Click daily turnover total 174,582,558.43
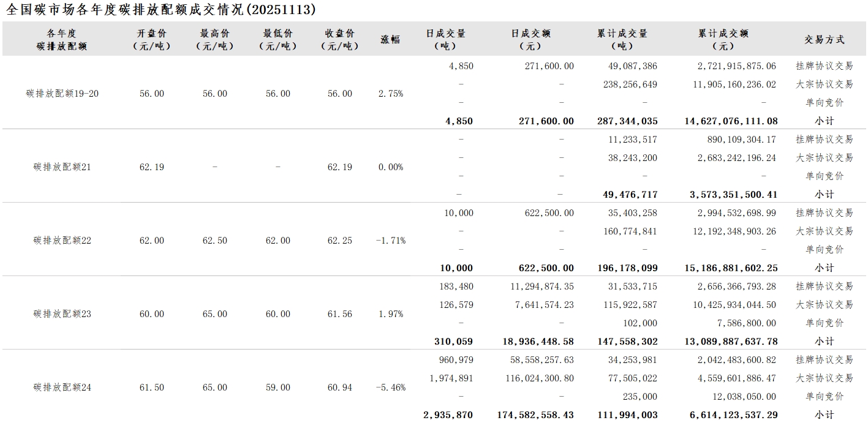868x423 pixels. 535,415
